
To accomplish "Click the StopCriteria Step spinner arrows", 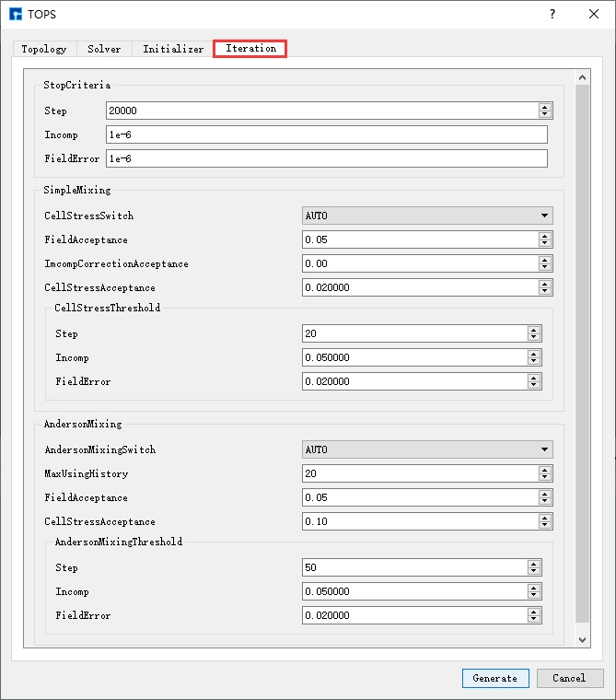I will [x=545, y=111].
